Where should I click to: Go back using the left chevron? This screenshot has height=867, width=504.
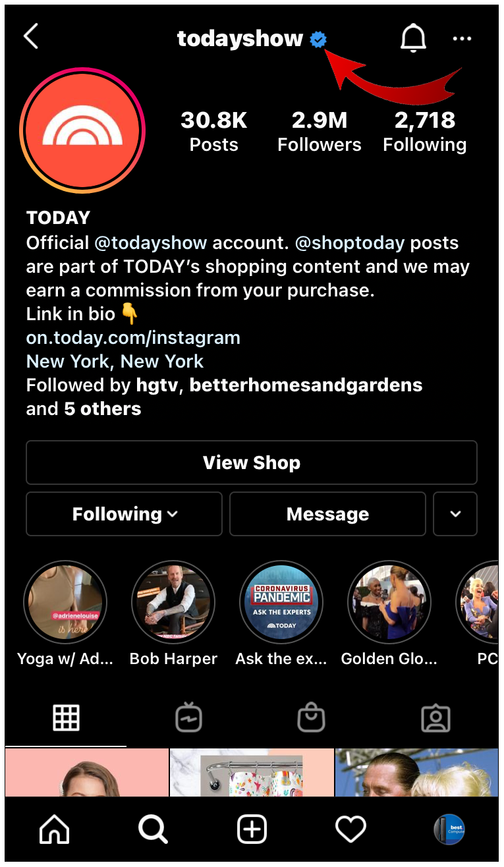pos(31,37)
